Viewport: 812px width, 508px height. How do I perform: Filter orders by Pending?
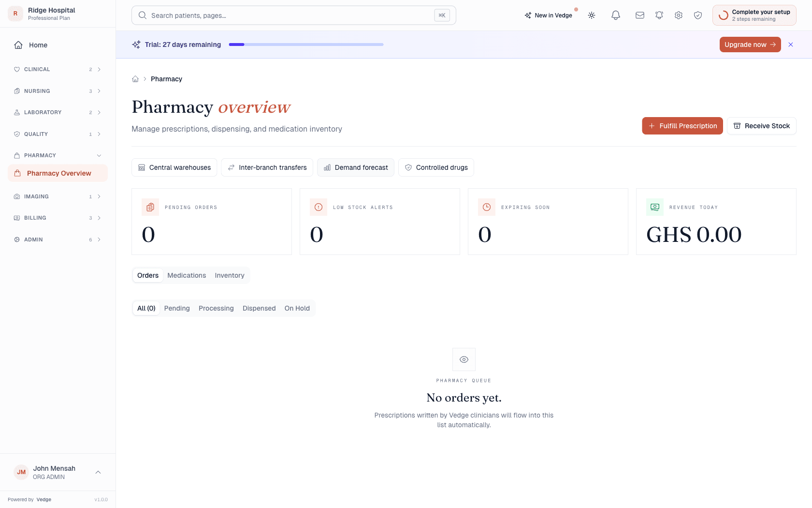177,308
